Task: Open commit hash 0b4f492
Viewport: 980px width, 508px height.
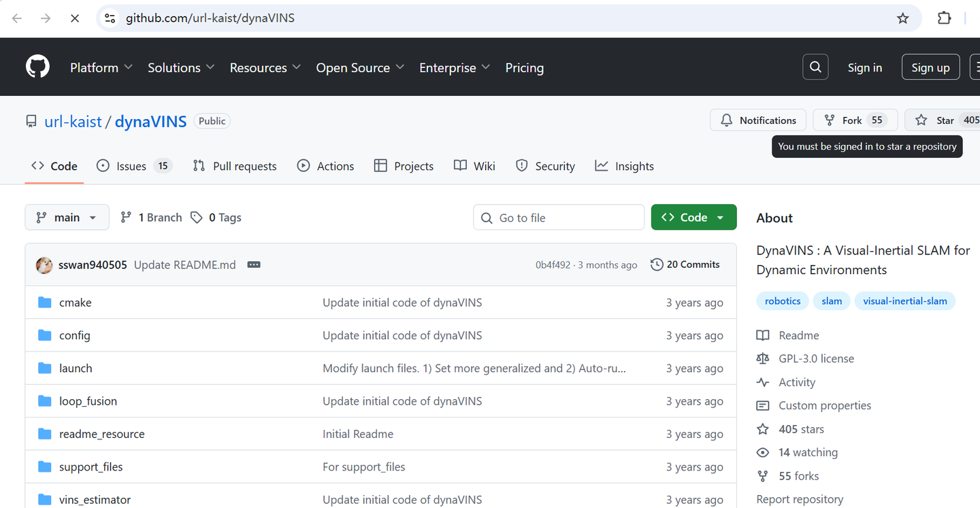Action: (x=553, y=265)
